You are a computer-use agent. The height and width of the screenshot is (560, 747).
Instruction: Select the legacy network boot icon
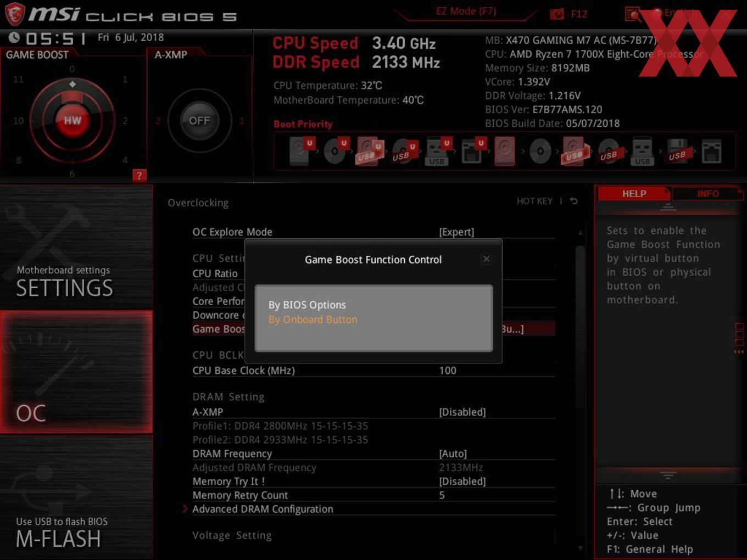pos(711,152)
